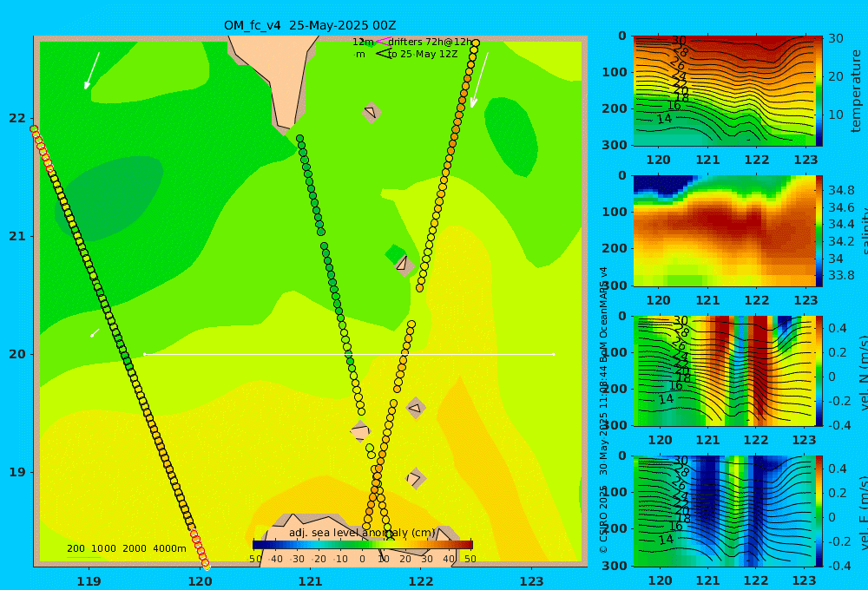
Task: Click the 14 contour label in temperature panel
Action: click(x=664, y=119)
